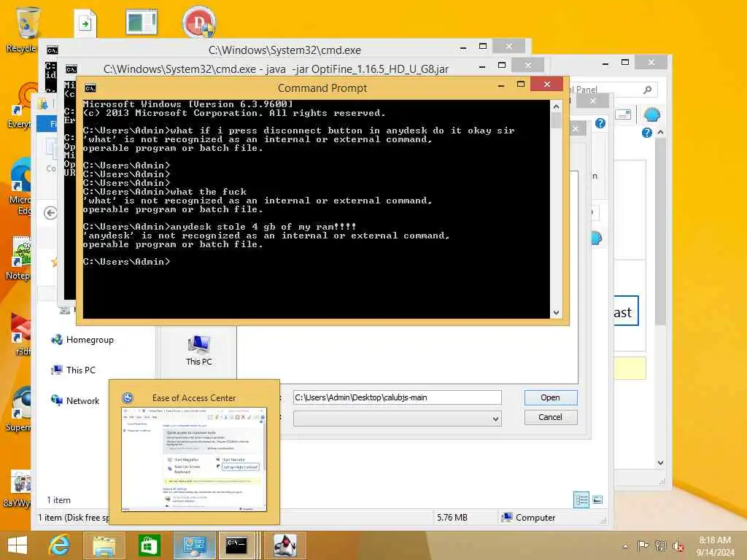Click the rearmost cmd.exe window system icon
The image size is (747, 560).
[x=52, y=50]
